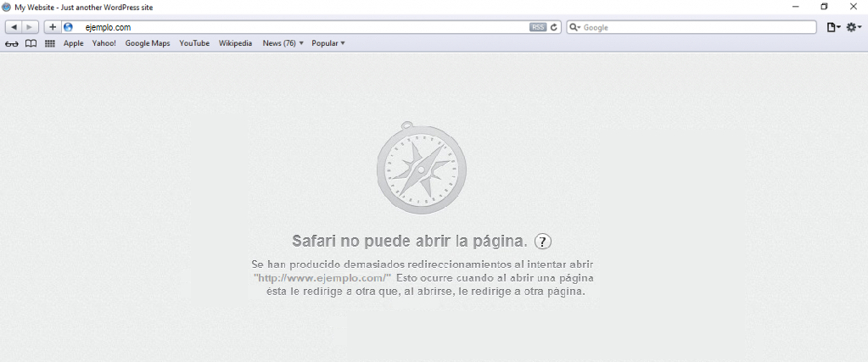This screenshot has height=362, width=868.
Task: Open the Safari gear settings menu
Action: coord(854,27)
